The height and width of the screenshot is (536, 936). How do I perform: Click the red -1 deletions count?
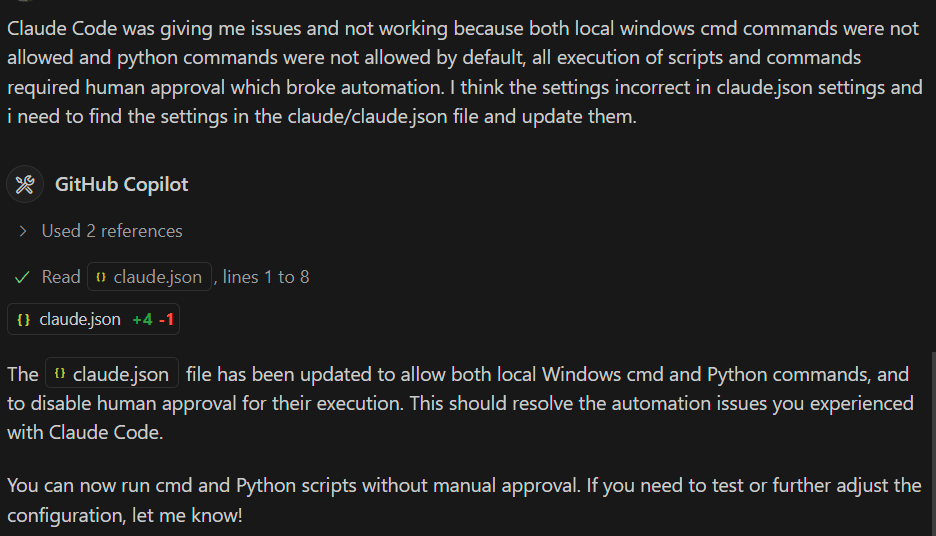coord(166,320)
